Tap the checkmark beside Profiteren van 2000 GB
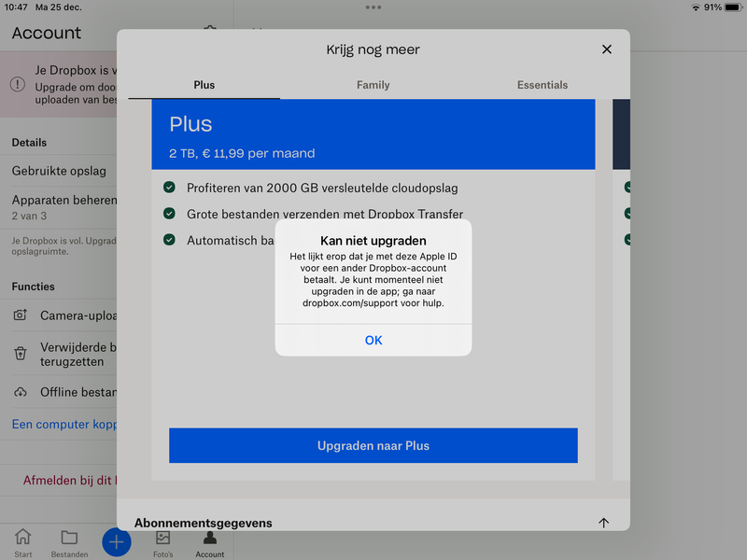 click(x=169, y=188)
